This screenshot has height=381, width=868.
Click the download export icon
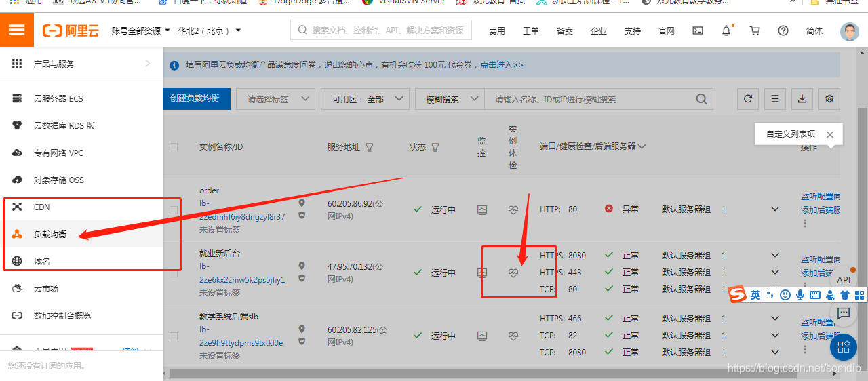click(802, 99)
